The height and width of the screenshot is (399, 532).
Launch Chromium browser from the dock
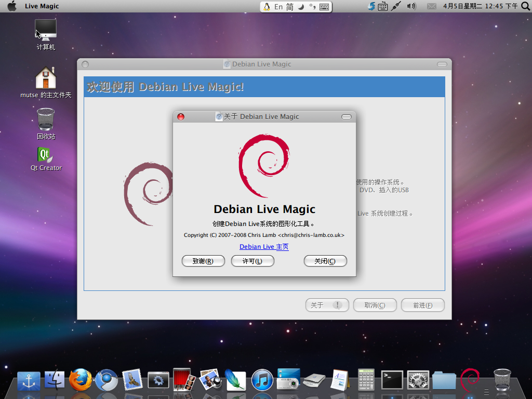click(107, 380)
